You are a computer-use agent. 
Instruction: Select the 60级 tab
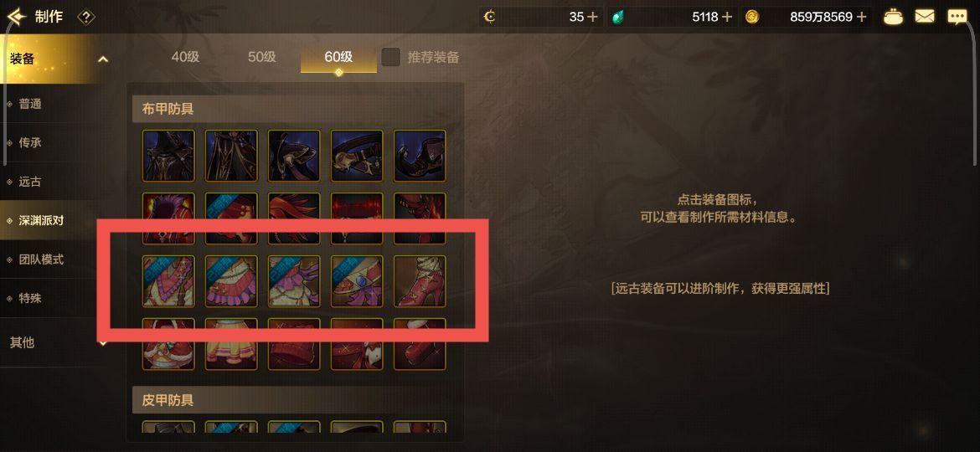coord(338,57)
